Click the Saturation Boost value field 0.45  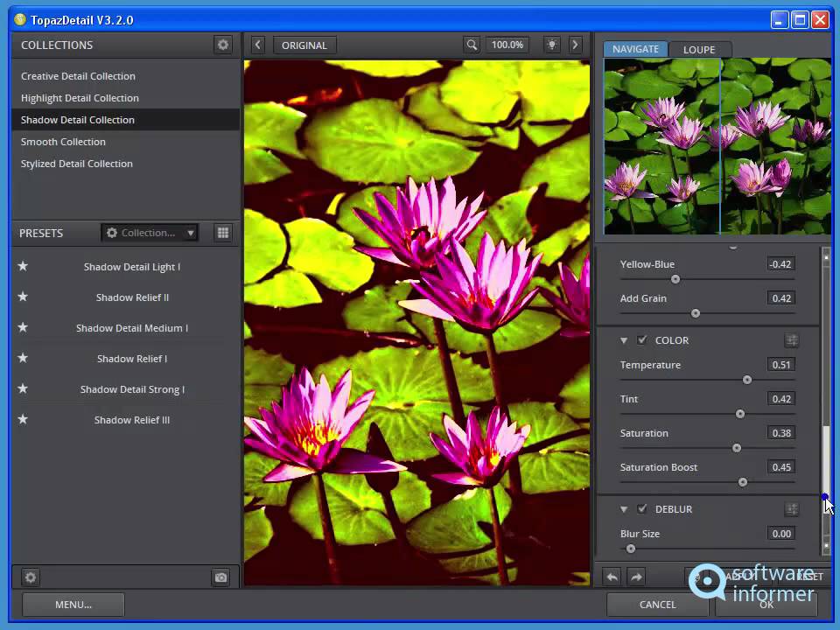pyautogui.click(x=781, y=467)
